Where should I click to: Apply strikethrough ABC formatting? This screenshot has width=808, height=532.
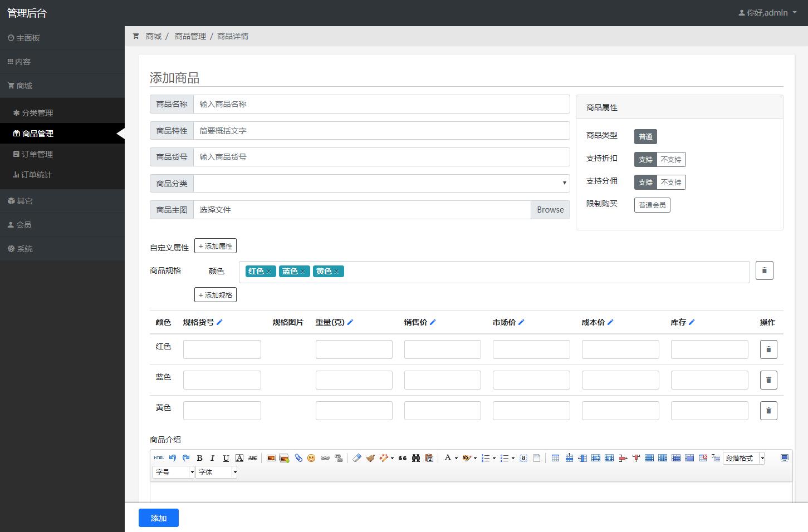(253, 458)
